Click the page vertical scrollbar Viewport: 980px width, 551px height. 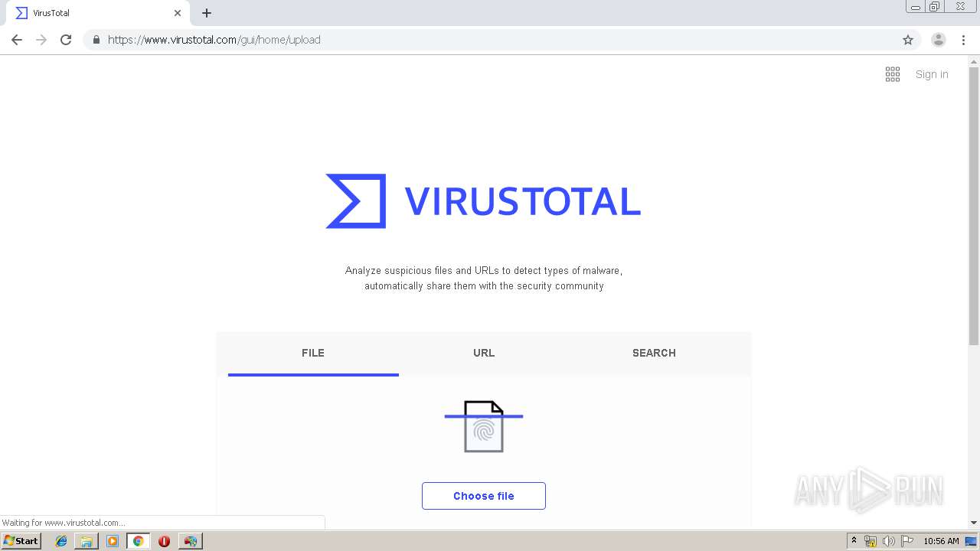[x=974, y=207]
